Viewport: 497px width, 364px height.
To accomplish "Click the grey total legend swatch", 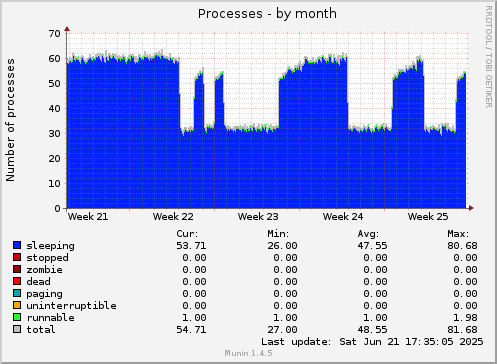I will coord(17,329).
